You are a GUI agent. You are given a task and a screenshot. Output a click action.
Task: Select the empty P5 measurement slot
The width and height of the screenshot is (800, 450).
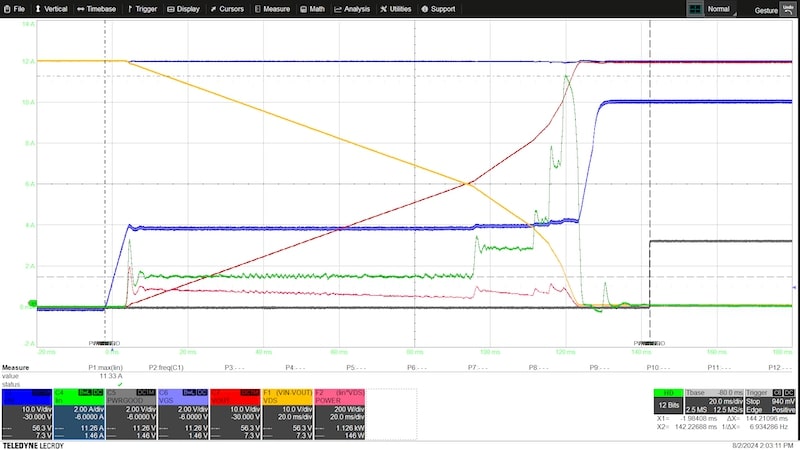tap(356, 367)
